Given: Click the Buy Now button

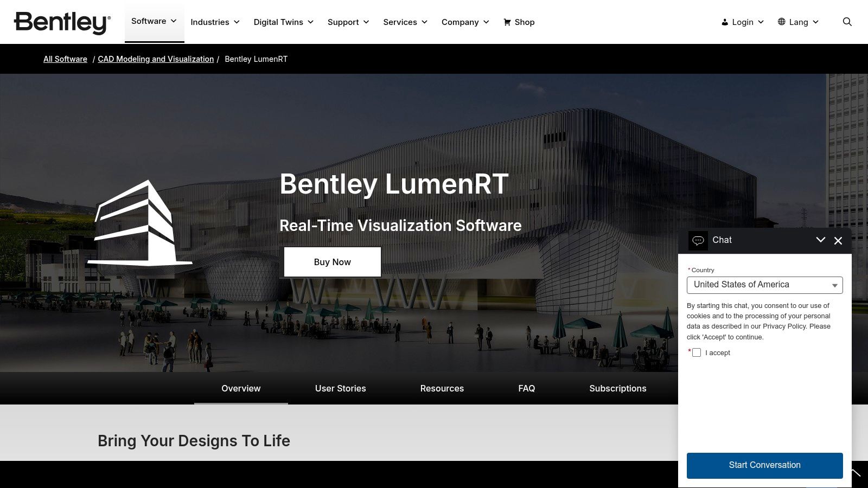Looking at the screenshot, I should tap(331, 261).
